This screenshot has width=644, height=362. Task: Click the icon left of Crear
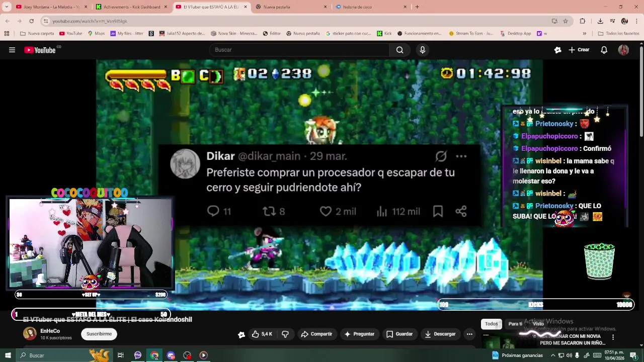(x=557, y=50)
